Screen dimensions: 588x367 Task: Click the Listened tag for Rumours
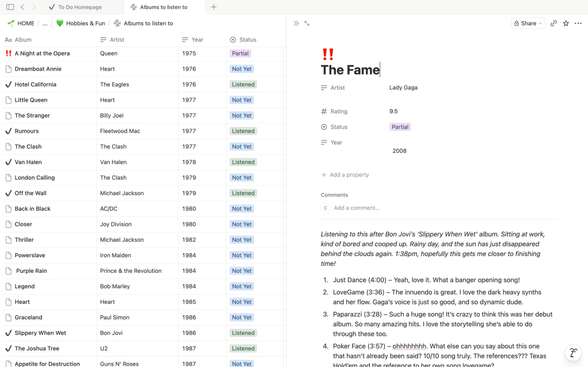(x=243, y=131)
